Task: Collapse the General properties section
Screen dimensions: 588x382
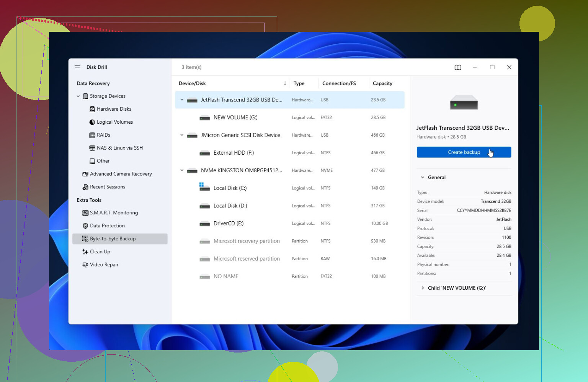Action: coord(423,178)
